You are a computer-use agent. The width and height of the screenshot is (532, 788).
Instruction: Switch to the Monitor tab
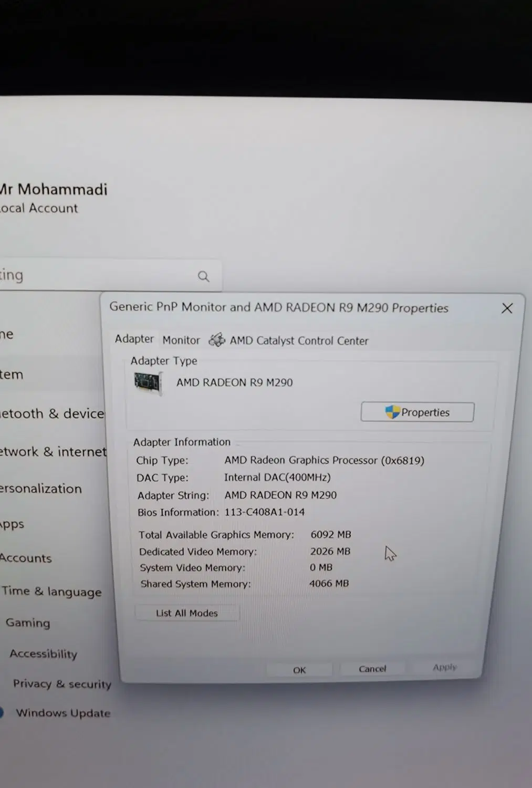point(181,340)
